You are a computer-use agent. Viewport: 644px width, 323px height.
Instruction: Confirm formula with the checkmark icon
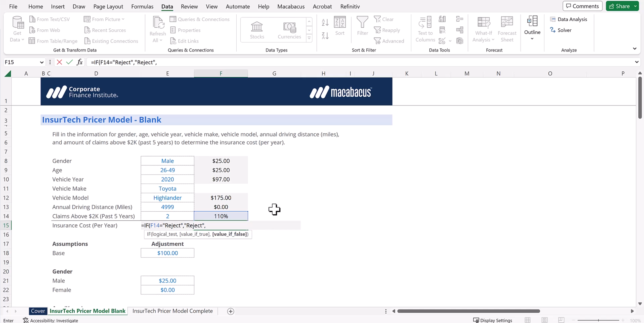point(69,62)
